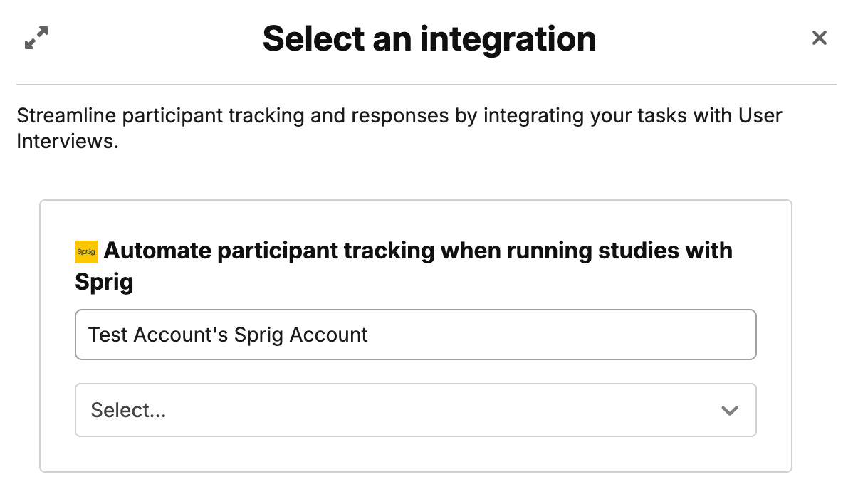
Task: Click the divider line under the title
Action: [x=426, y=85]
